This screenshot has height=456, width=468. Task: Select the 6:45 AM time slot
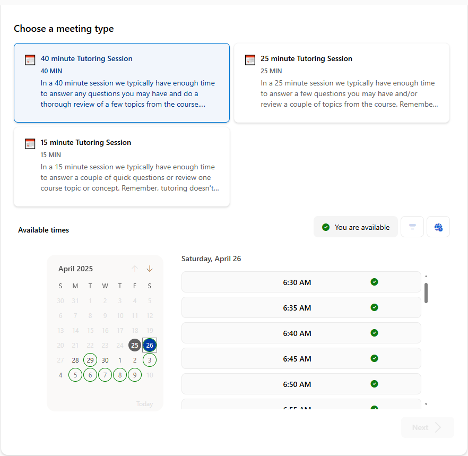click(301, 359)
